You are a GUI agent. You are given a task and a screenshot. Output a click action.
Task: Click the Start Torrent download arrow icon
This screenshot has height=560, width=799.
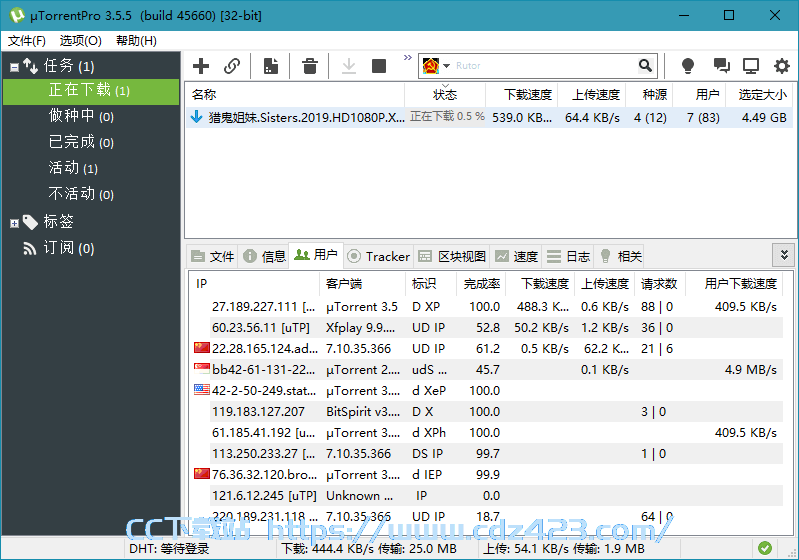(x=349, y=66)
